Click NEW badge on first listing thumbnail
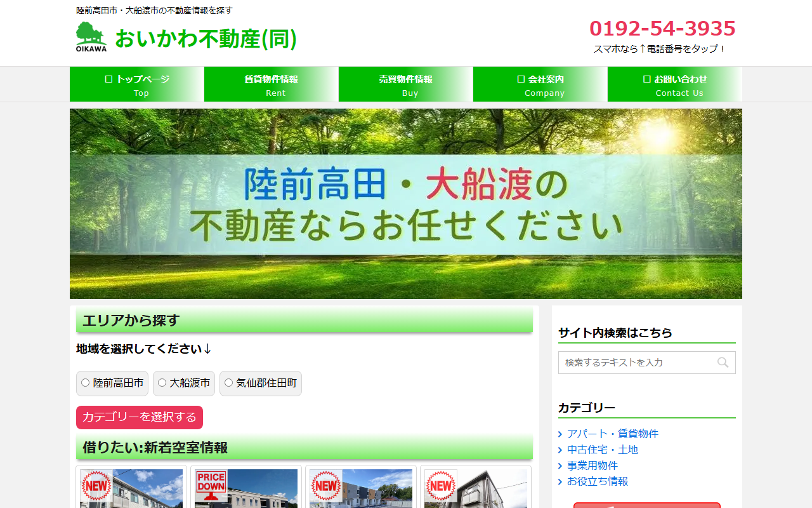Screen dimensions: 812x508 pos(96,486)
